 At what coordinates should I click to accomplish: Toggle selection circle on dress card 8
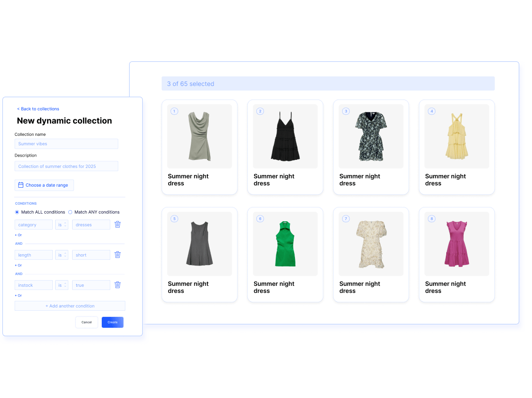coord(432,219)
